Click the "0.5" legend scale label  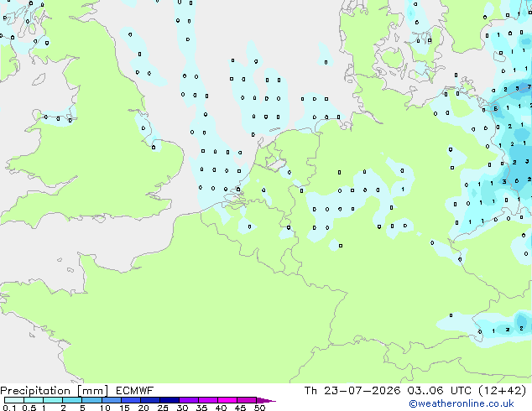click(29, 408)
